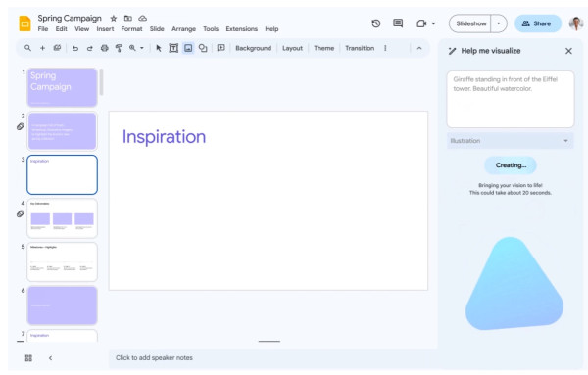Select the cursor Select tool
The image size is (588, 375).
159,48
